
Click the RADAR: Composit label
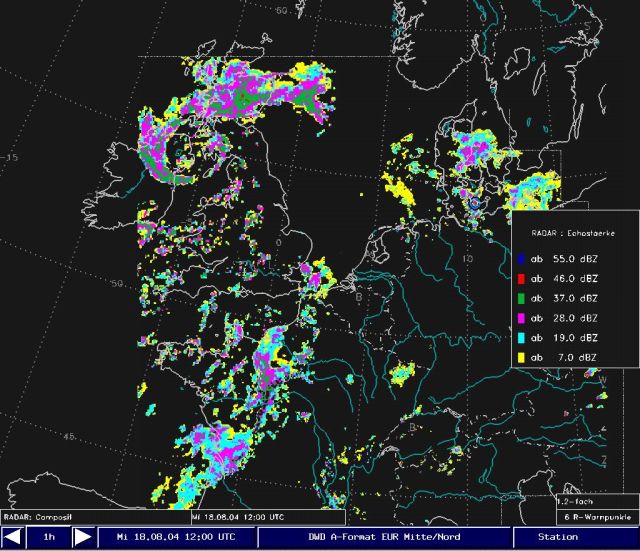(x=38, y=517)
